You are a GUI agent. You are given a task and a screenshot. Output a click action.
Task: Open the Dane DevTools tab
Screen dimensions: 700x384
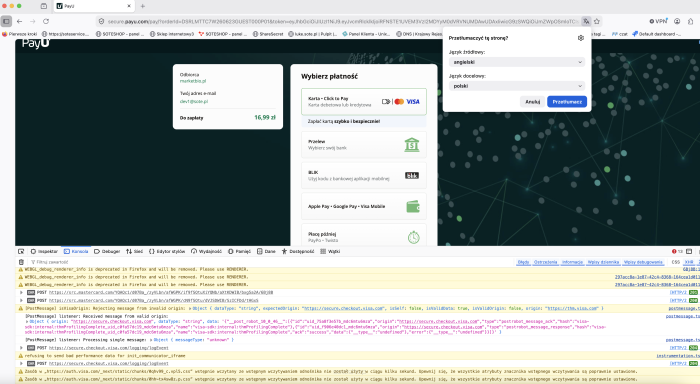(267, 251)
